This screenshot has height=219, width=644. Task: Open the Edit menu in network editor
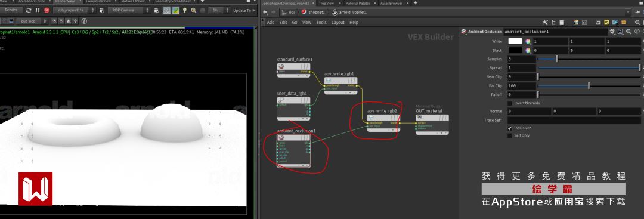click(283, 23)
